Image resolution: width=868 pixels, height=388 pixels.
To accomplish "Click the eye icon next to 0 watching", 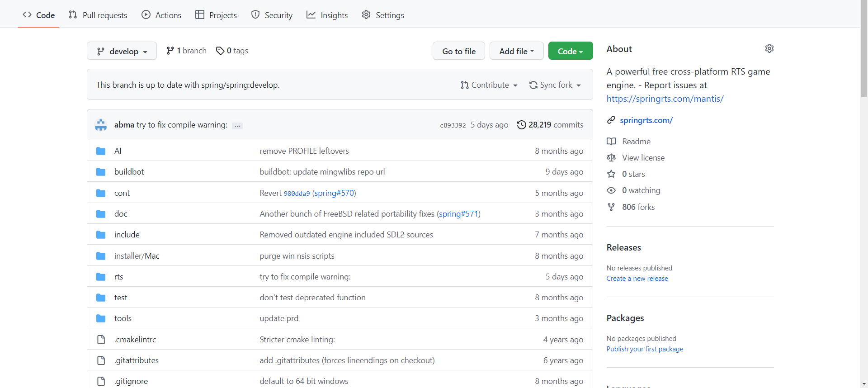I will (611, 190).
